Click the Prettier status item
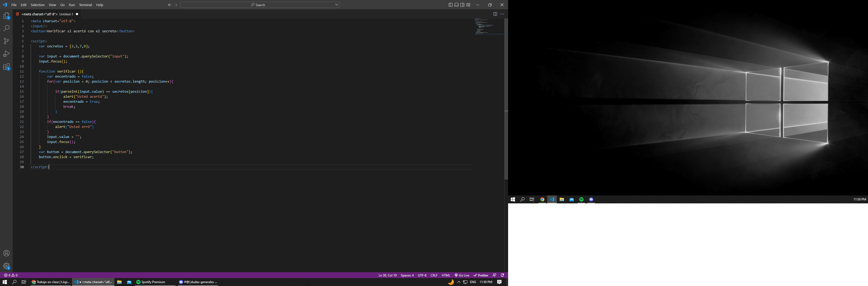This screenshot has width=868, height=286. pyautogui.click(x=481, y=275)
